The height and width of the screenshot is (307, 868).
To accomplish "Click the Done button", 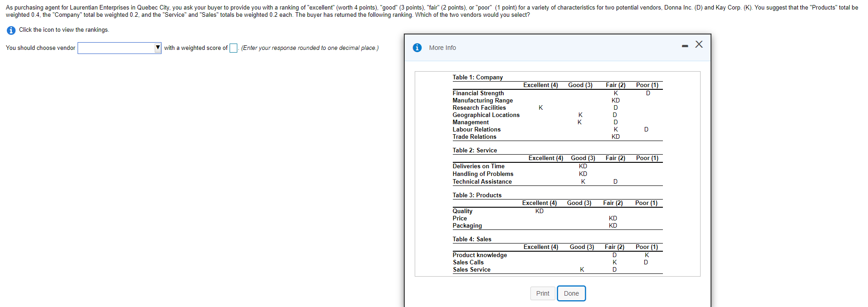I will pos(571,293).
